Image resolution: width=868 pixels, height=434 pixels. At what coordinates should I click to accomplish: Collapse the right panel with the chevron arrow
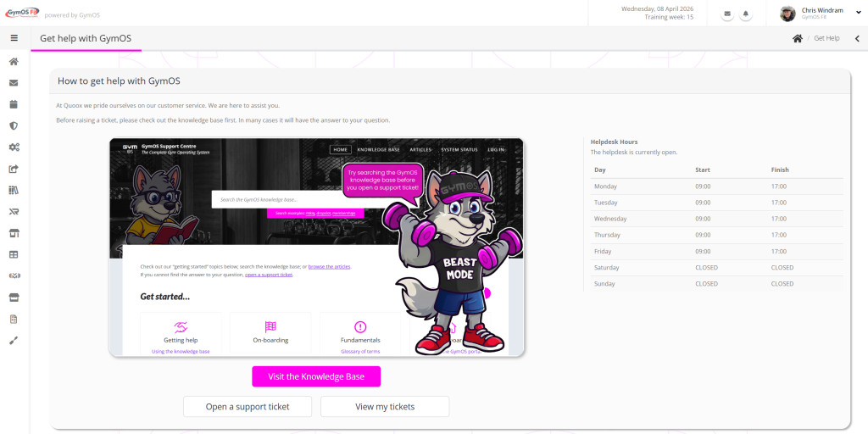coord(856,38)
